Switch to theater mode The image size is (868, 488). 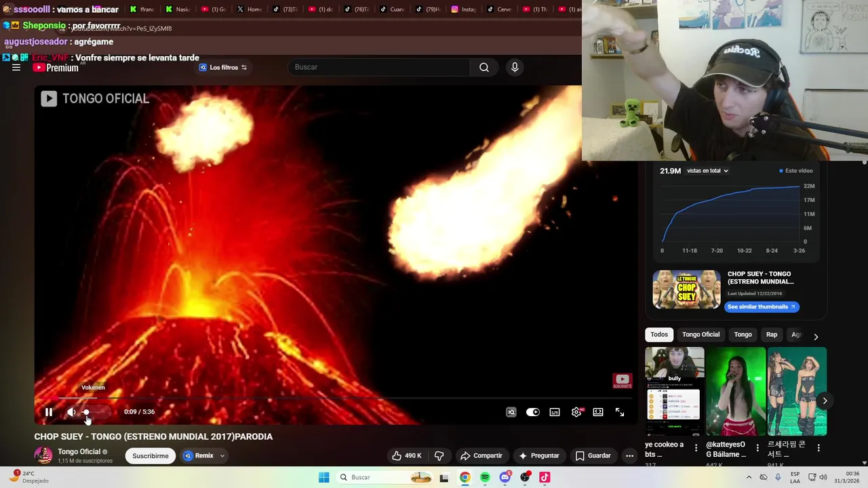[598, 412]
